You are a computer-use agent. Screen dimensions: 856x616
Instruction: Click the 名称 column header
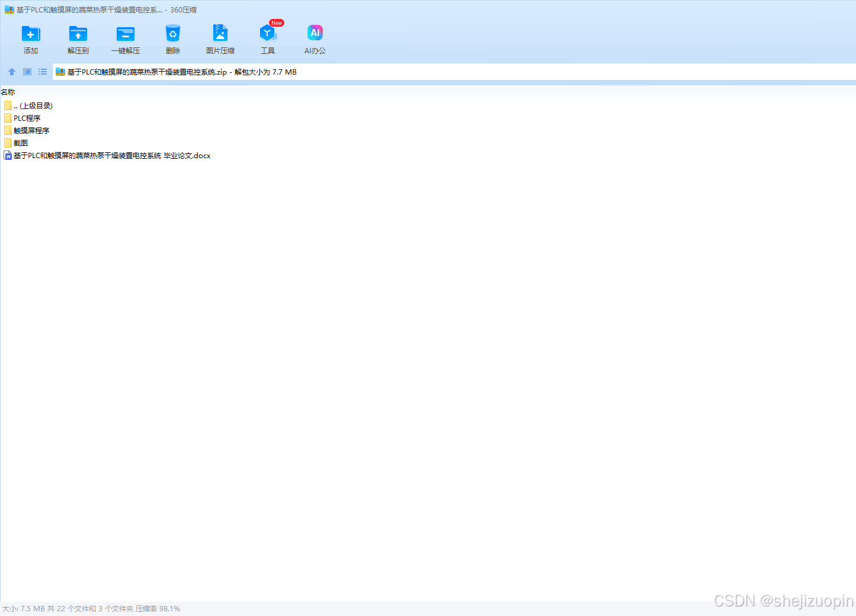[x=8, y=92]
